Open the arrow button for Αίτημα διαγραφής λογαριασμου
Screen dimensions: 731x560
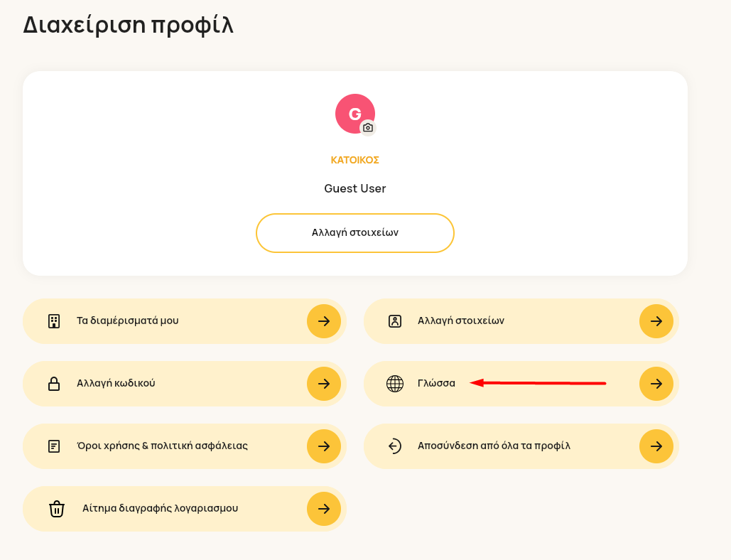pos(324,509)
